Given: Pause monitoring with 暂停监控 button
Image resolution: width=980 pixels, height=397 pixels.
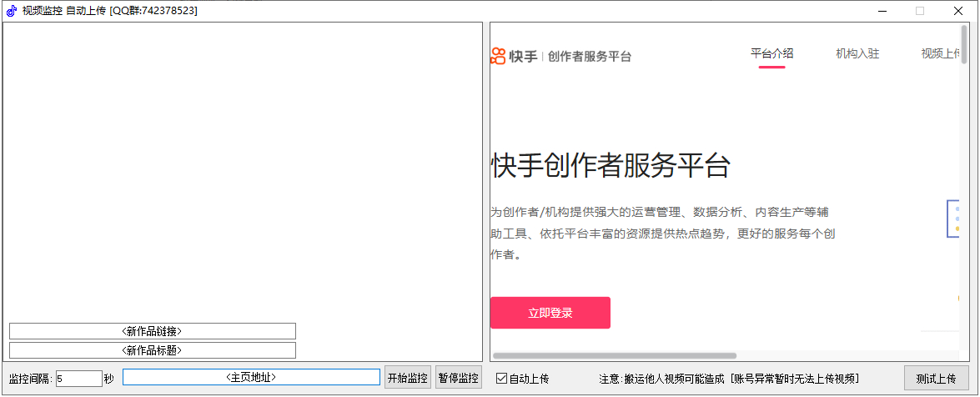Looking at the screenshot, I should 459,378.
